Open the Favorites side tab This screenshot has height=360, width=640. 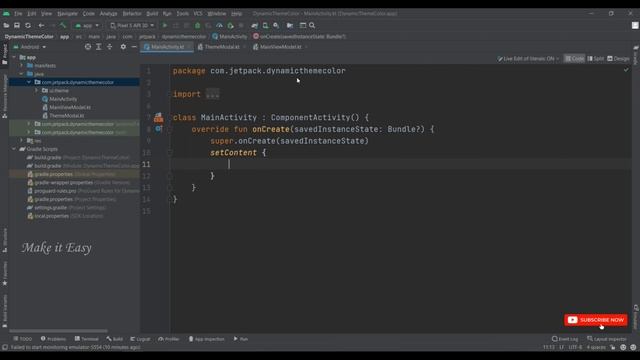point(4,273)
